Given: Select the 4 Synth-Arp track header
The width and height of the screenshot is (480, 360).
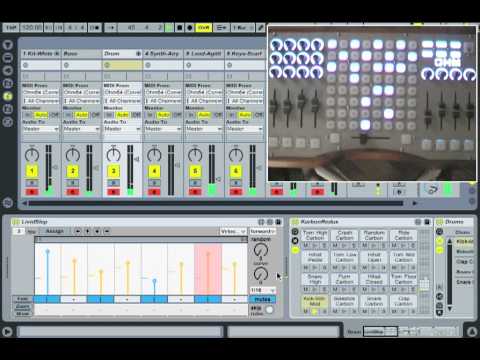Looking at the screenshot, I should coord(163,54).
